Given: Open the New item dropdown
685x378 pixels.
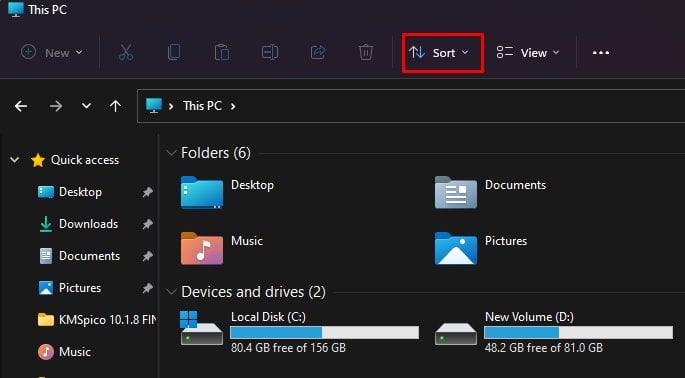Looking at the screenshot, I should [x=52, y=53].
